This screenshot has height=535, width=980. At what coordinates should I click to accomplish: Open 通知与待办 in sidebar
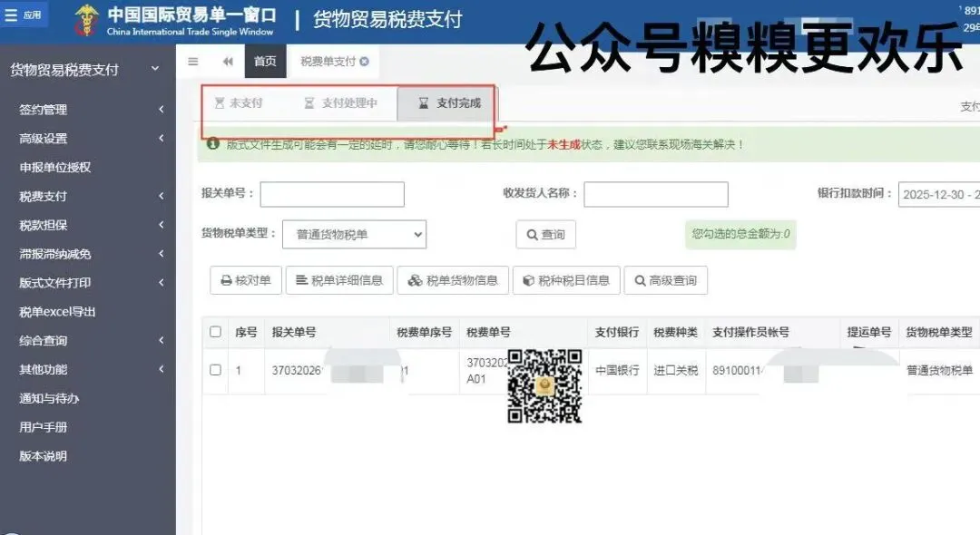click(x=49, y=398)
